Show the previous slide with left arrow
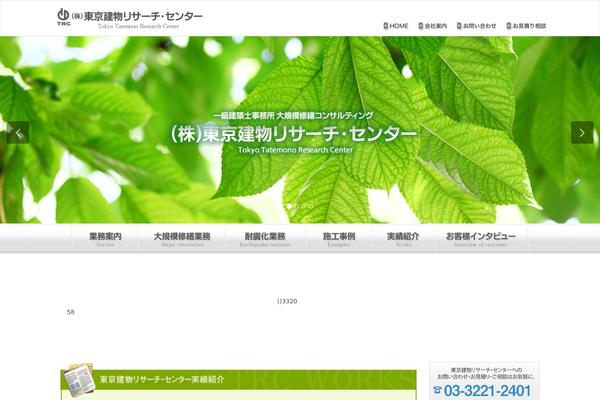This screenshot has width=600, height=400. tap(18, 132)
